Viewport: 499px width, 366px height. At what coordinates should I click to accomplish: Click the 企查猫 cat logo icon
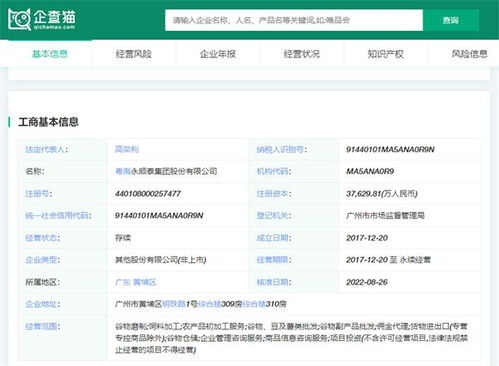pyautogui.click(x=19, y=19)
